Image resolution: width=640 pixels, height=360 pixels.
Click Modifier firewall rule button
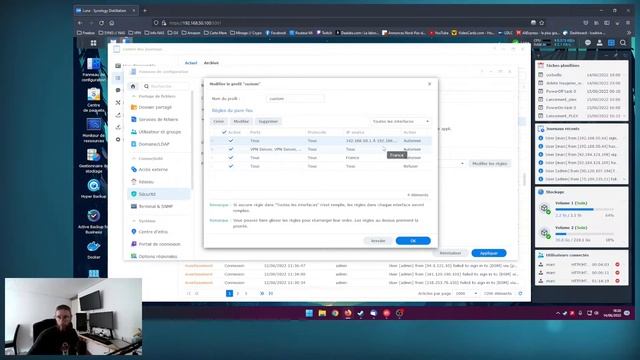click(241, 121)
